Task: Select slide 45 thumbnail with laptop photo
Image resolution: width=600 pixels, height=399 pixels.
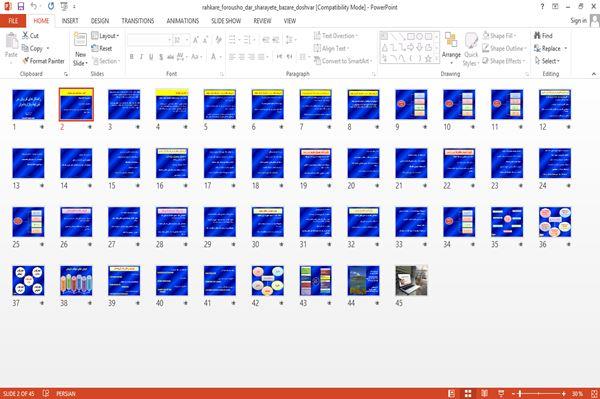Action: (x=411, y=280)
